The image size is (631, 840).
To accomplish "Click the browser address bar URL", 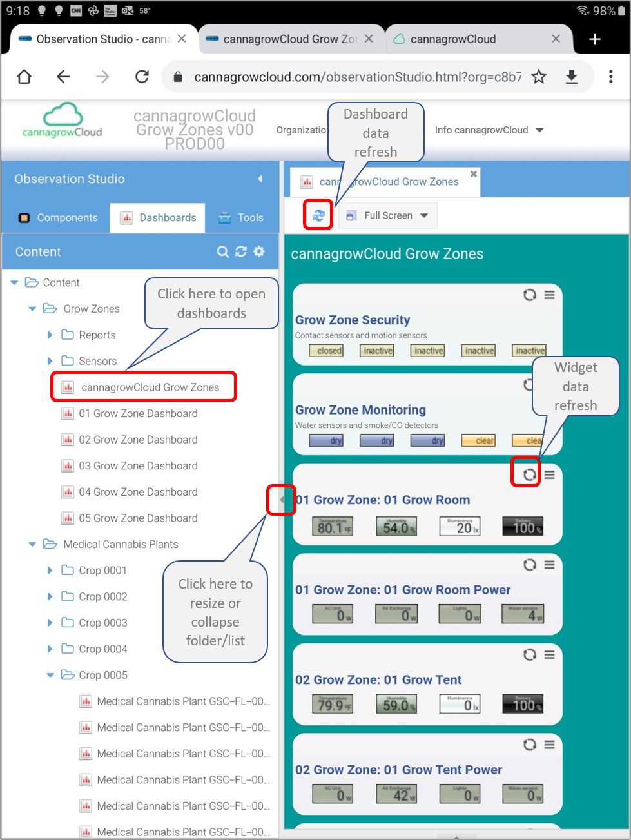I will pos(357,77).
